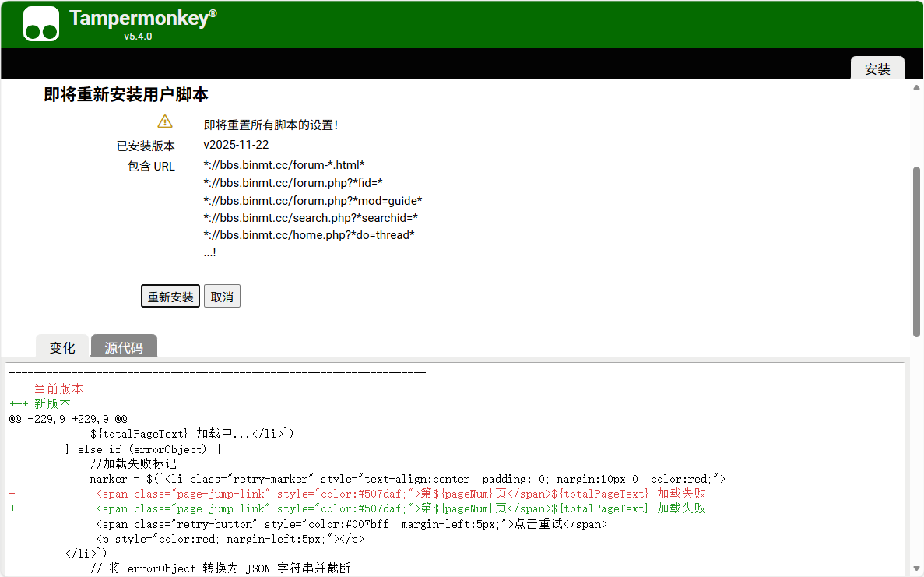Click the '</li>`)' closing code line
Screen dimensions: 924x577
[86, 554]
